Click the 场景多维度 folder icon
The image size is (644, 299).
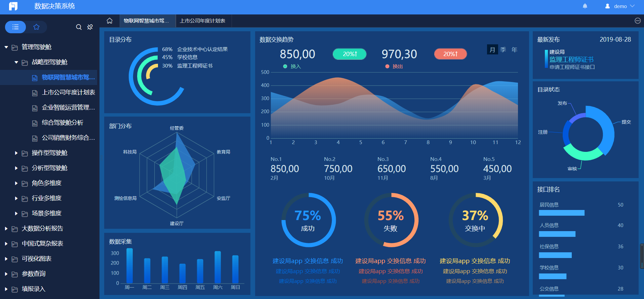[x=25, y=214]
